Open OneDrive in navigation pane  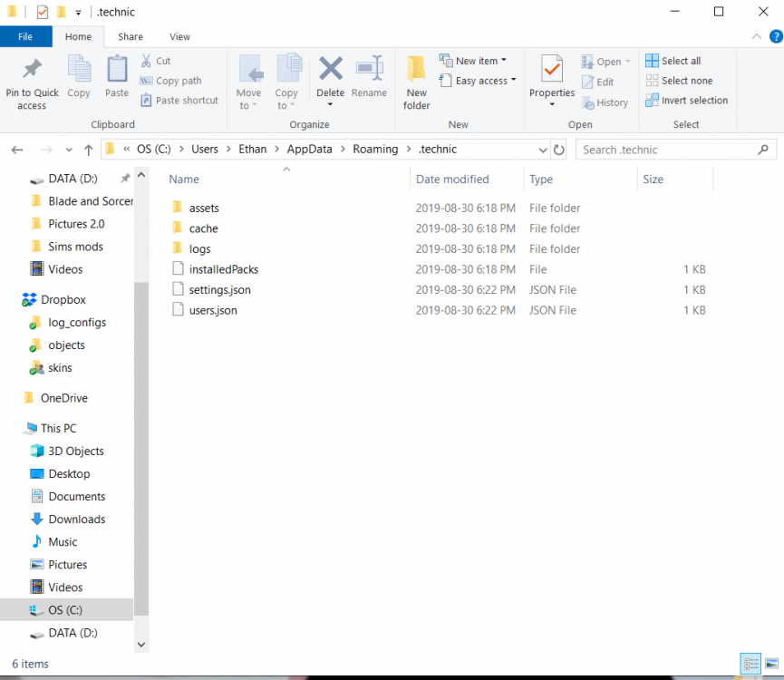[64, 399]
